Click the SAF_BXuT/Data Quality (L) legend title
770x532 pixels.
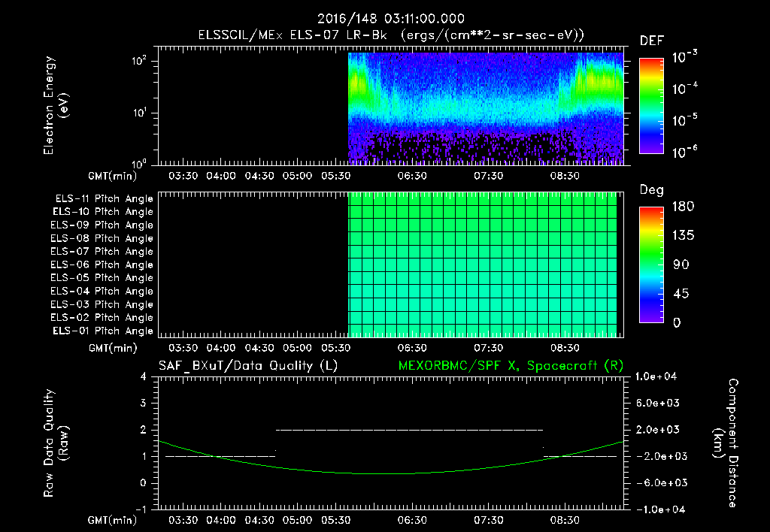pyautogui.click(x=248, y=366)
